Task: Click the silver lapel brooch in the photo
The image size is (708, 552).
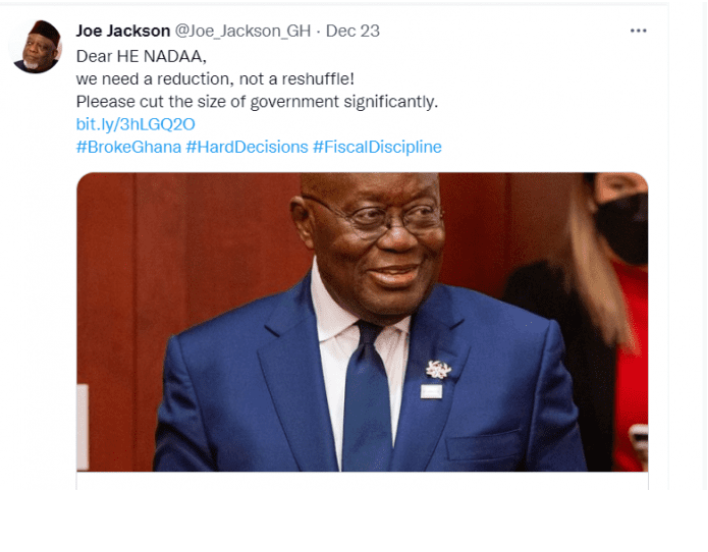Action: click(x=438, y=369)
